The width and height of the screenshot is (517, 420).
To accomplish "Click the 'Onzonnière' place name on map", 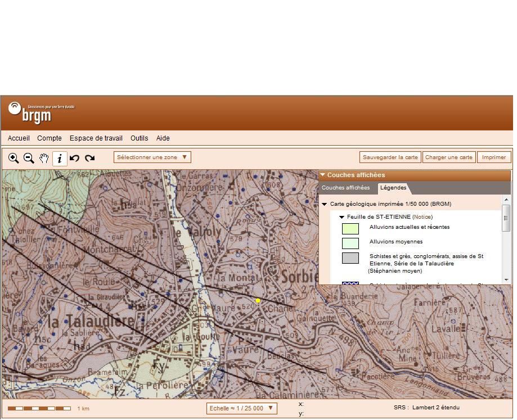I will click(x=200, y=188).
